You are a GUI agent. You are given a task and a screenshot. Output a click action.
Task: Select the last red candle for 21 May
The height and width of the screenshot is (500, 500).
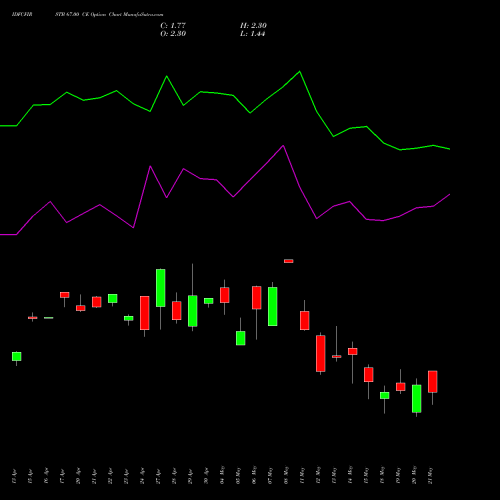tap(433, 382)
